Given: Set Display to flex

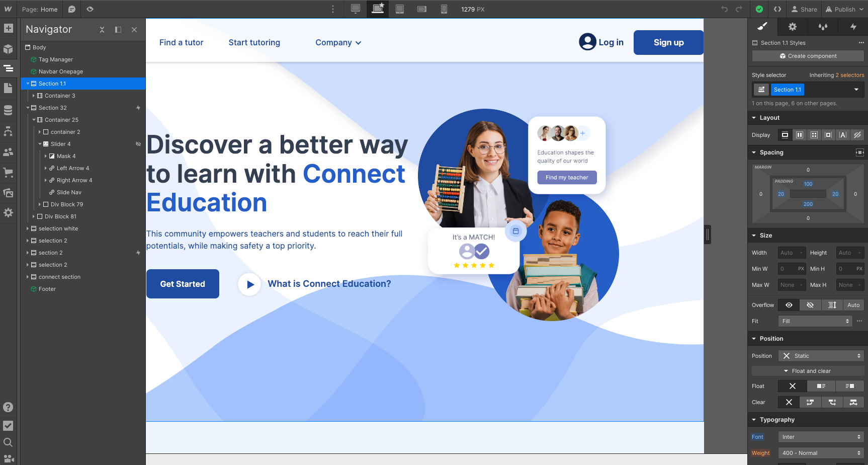Looking at the screenshot, I should click(x=799, y=135).
